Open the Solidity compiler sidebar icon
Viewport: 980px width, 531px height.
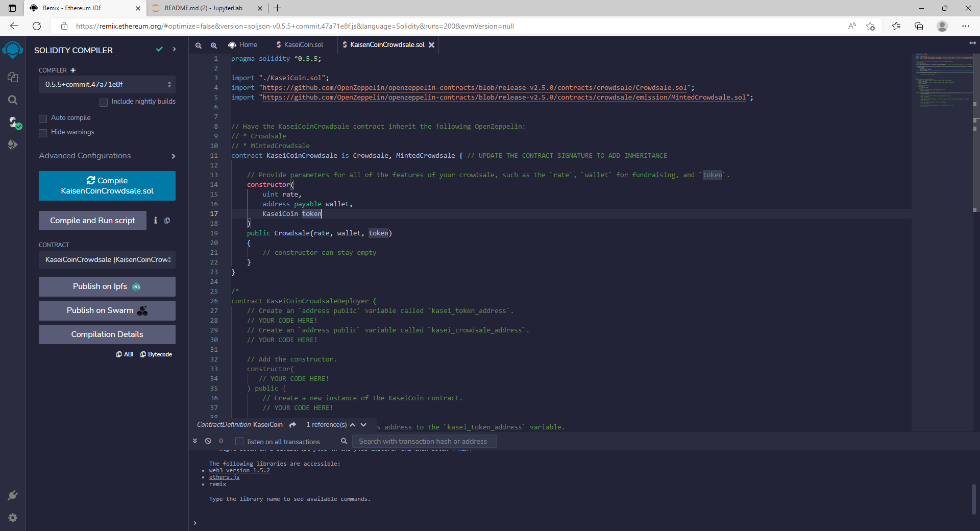point(14,123)
